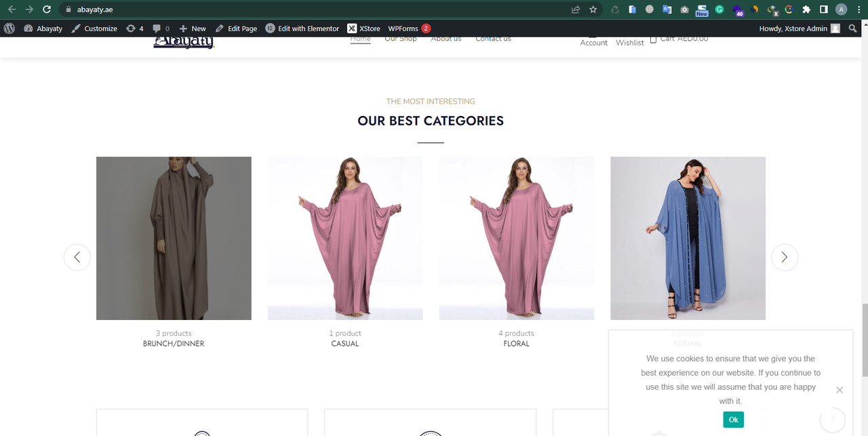Go back to the previous browser page
Screen dimensions: 868x436
click(x=12, y=9)
